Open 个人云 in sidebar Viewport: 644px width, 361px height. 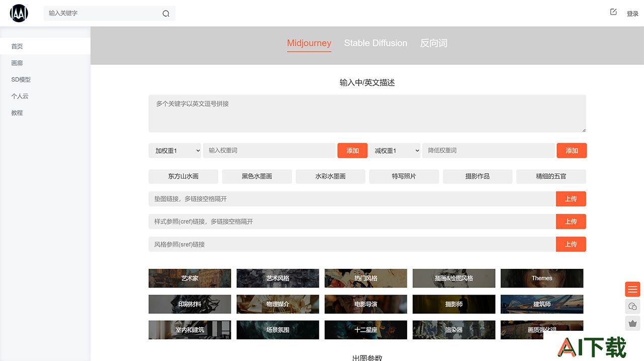pos(45,96)
